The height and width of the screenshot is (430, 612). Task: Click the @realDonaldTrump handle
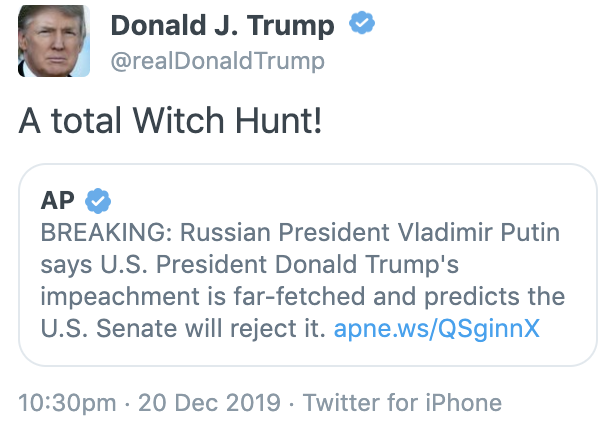pos(216,61)
